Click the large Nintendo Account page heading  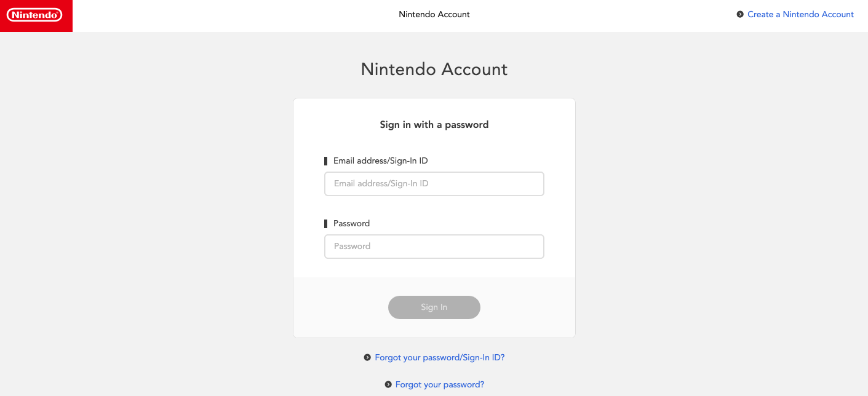point(434,69)
